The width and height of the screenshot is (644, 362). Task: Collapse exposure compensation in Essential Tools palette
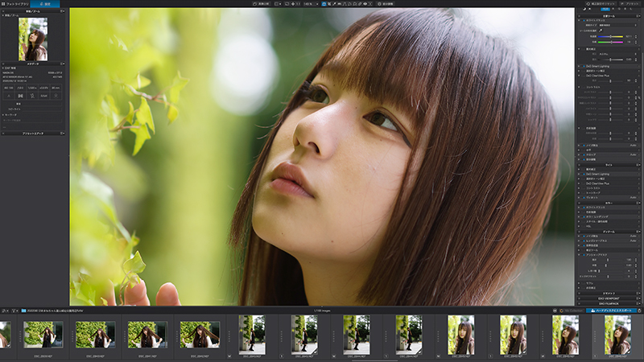click(x=579, y=49)
